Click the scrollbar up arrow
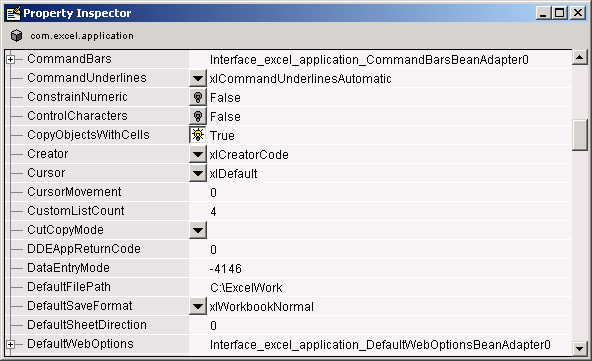The image size is (592, 361). [580, 57]
